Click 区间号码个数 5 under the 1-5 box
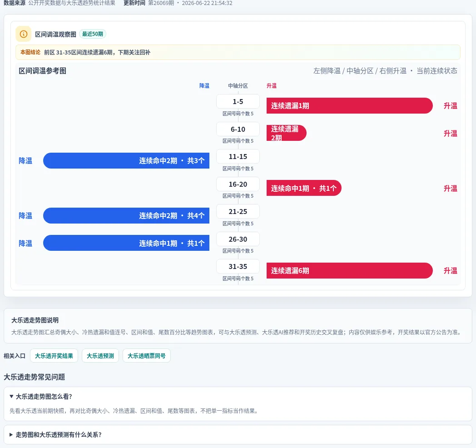Screen dimensions: 476x448 click(238, 114)
